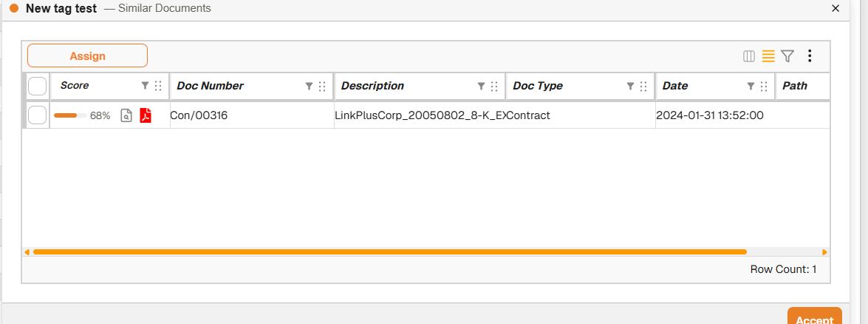Screen dimensions: 868x324
Task: Click the orange horizontal scrollbar bar
Action: click(x=390, y=252)
